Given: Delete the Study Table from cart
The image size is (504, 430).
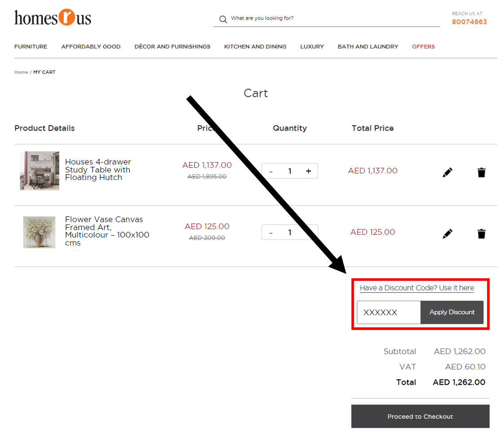Looking at the screenshot, I should 481,172.
